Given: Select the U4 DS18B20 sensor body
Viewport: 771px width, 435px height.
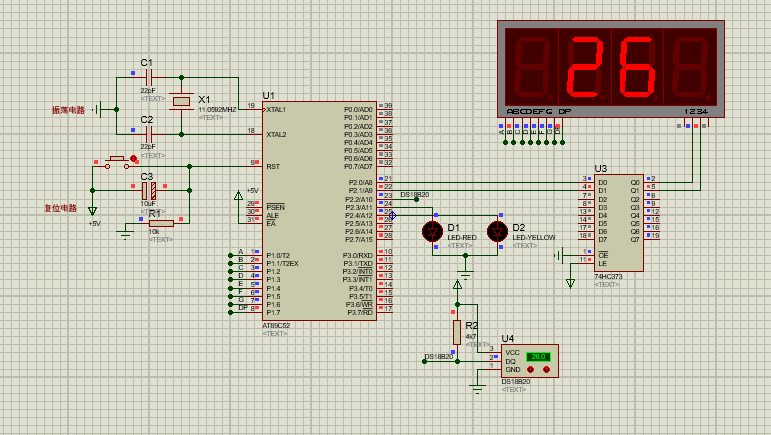Looking at the screenshot, I should click(x=530, y=361).
